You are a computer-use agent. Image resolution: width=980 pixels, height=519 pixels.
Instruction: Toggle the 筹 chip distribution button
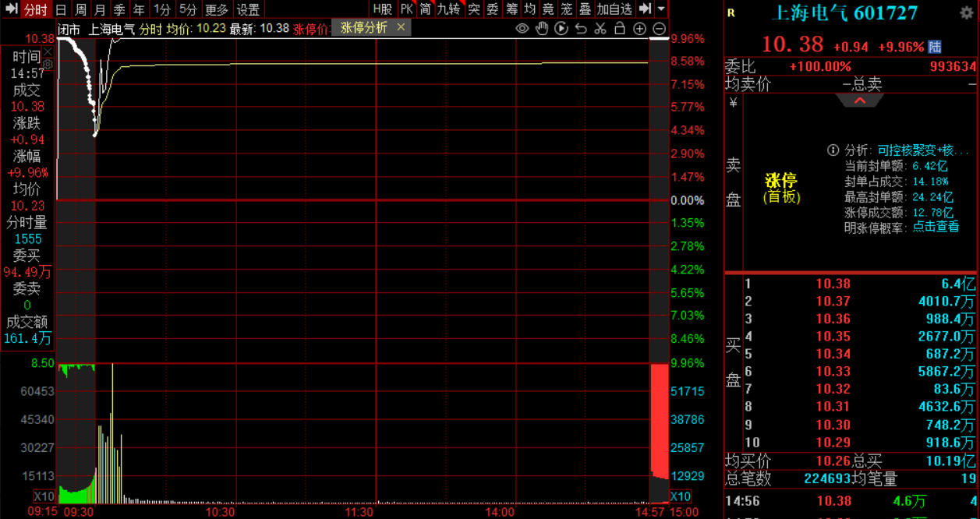(x=511, y=9)
